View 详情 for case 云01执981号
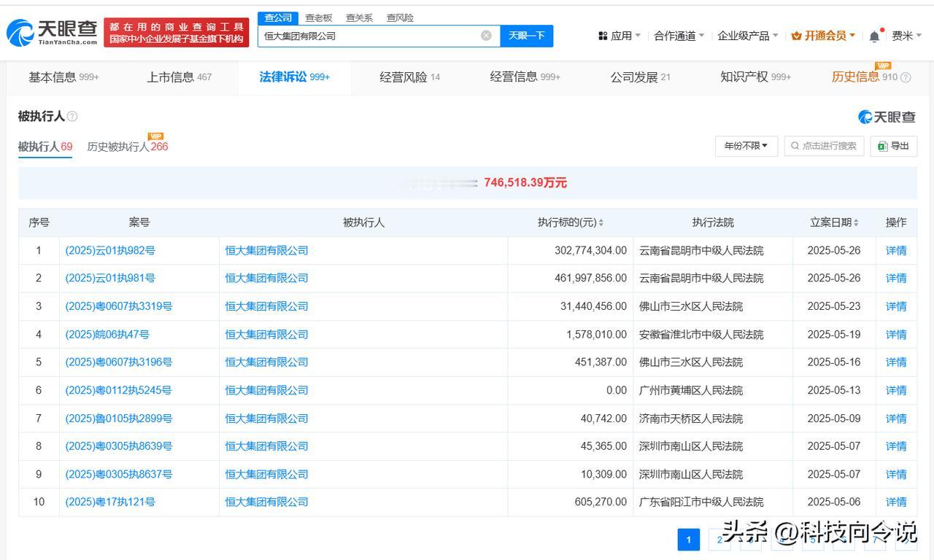 click(896, 278)
